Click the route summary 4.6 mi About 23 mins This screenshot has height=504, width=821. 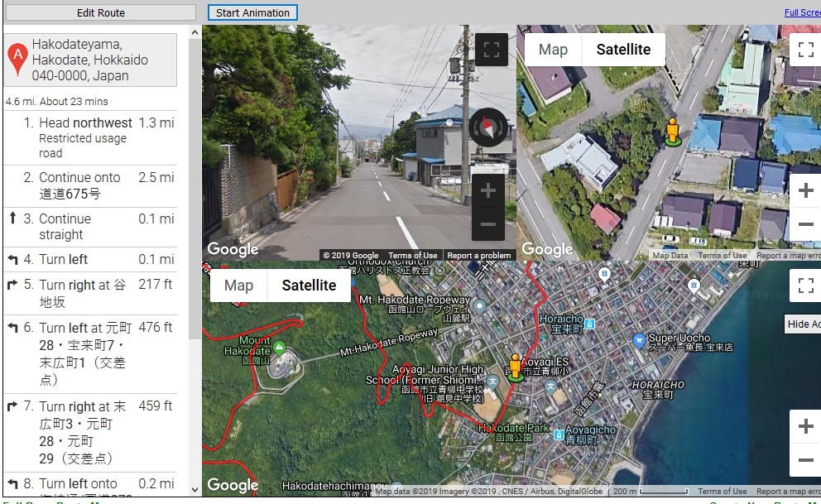point(56,102)
